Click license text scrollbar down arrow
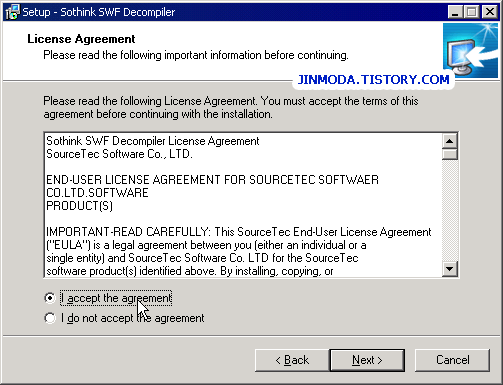 tap(450, 269)
